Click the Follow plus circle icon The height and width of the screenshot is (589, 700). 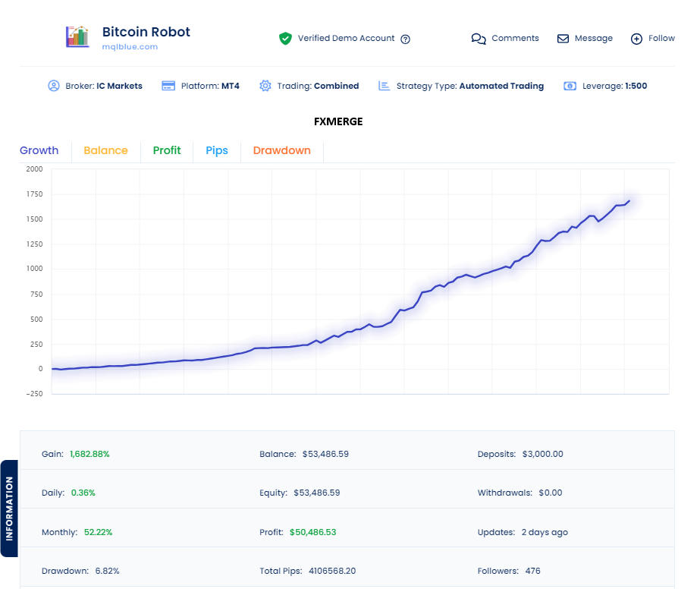(636, 39)
